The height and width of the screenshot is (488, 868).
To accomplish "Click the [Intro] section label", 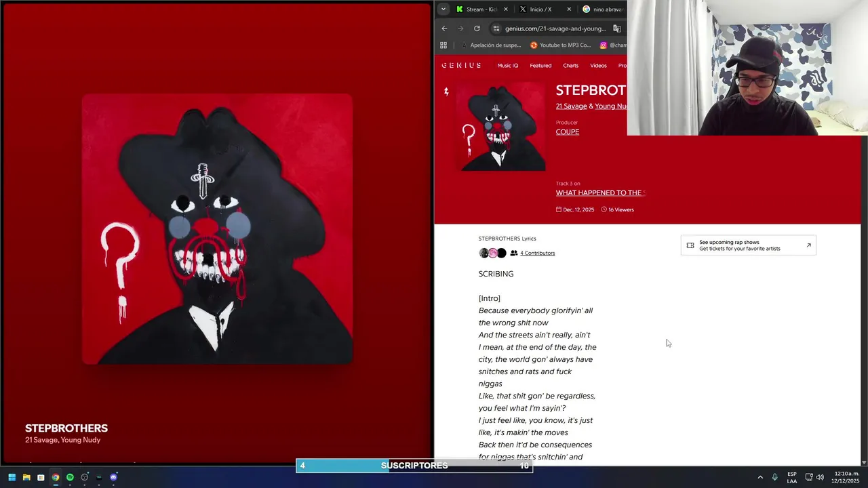I will pos(490,298).
